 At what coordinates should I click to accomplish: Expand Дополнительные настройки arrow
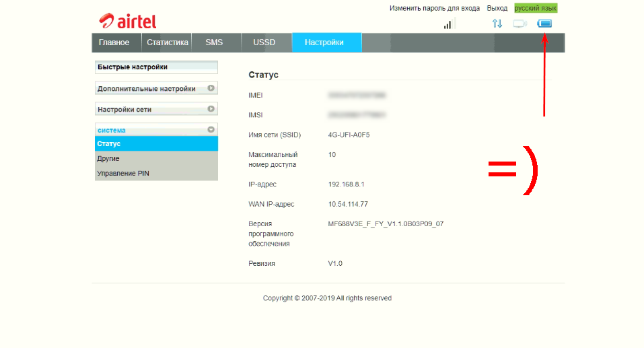tap(211, 88)
